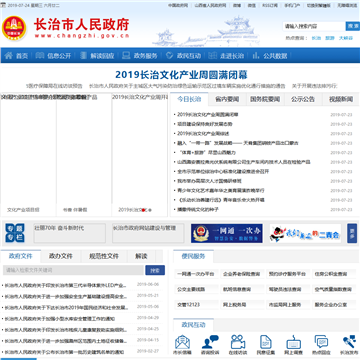Focus the top site search input field
This screenshot has height=360, width=360.
(x=314, y=26)
